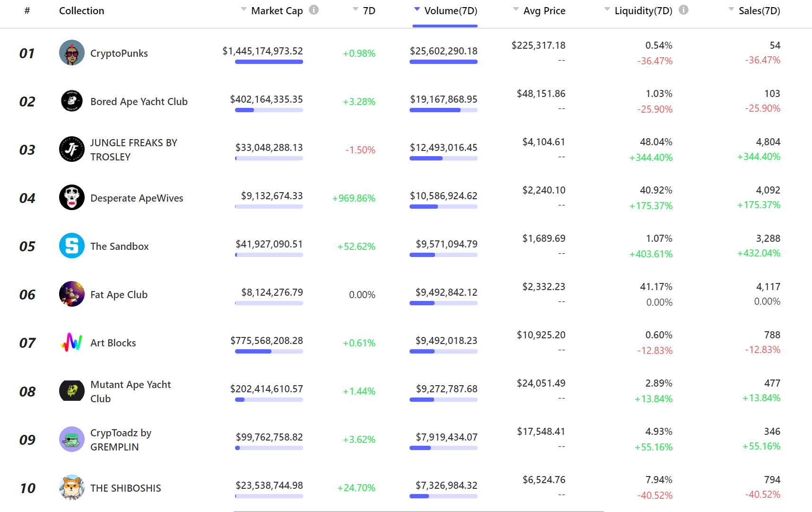
Task: Open the CryptoPunks collection avatar
Action: coord(72,53)
